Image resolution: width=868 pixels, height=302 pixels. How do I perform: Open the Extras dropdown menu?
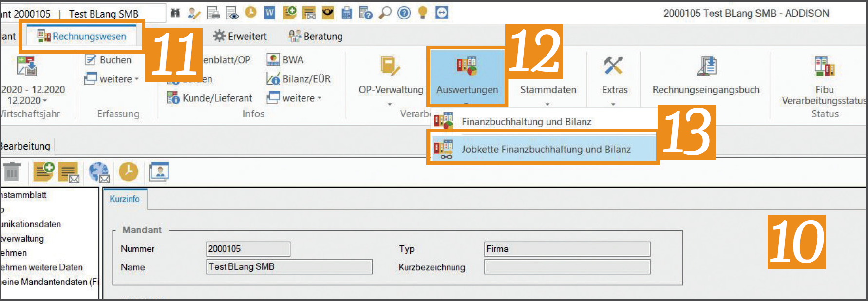click(x=614, y=80)
